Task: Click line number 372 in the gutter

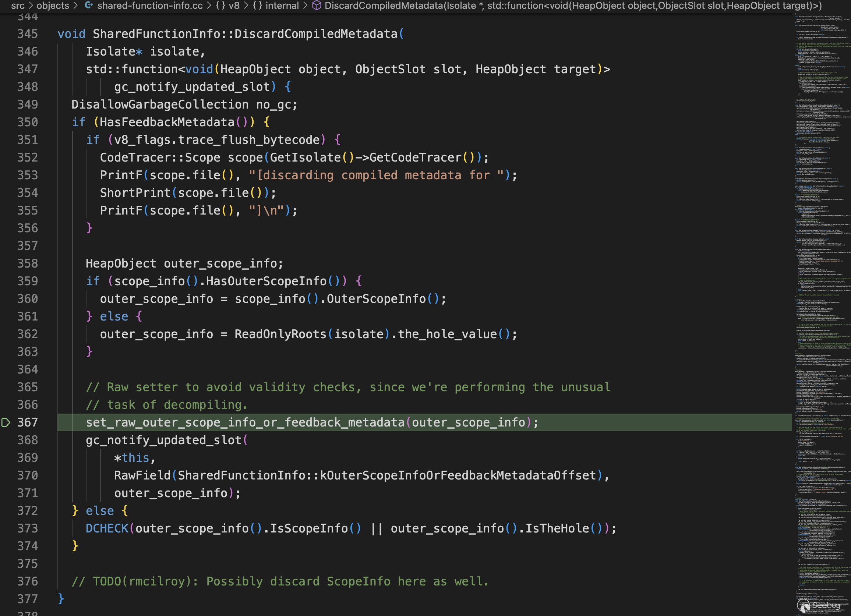Action: (x=27, y=511)
